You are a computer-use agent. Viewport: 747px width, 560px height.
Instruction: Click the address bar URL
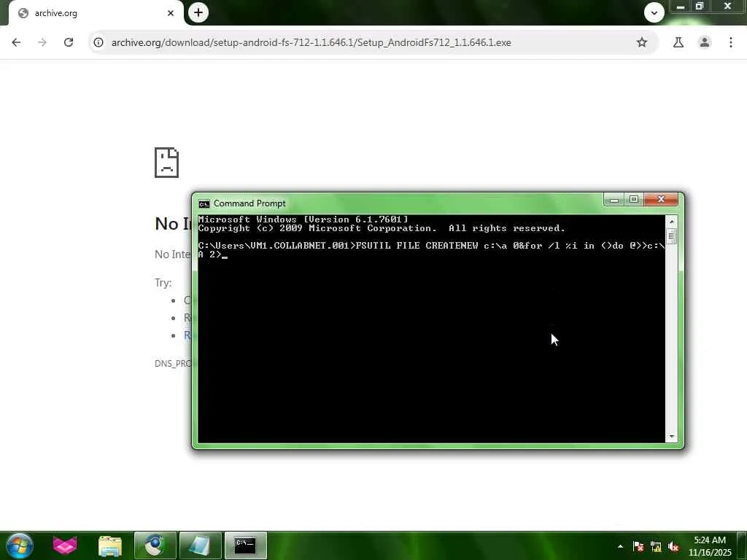(x=311, y=42)
